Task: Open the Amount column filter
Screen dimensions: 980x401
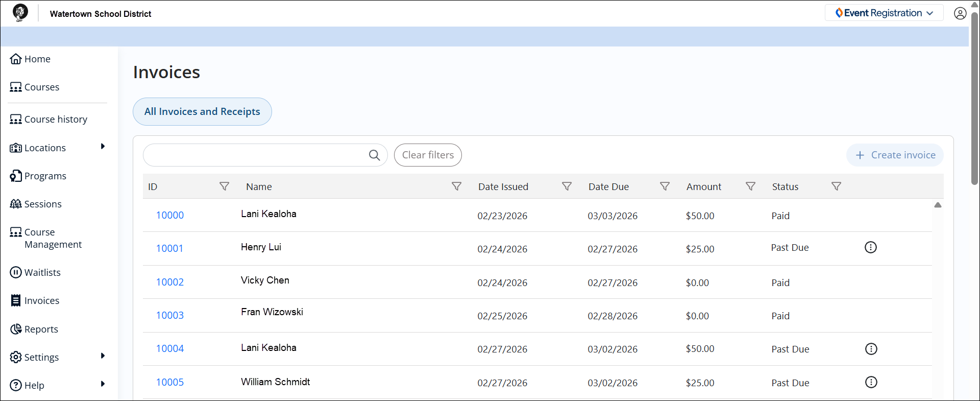Action: pos(750,186)
